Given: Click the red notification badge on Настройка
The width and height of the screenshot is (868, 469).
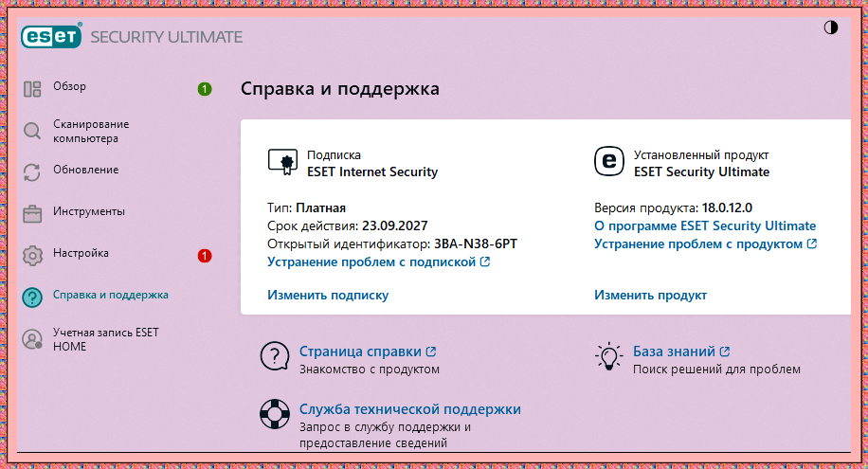Looking at the screenshot, I should [205, 256].
